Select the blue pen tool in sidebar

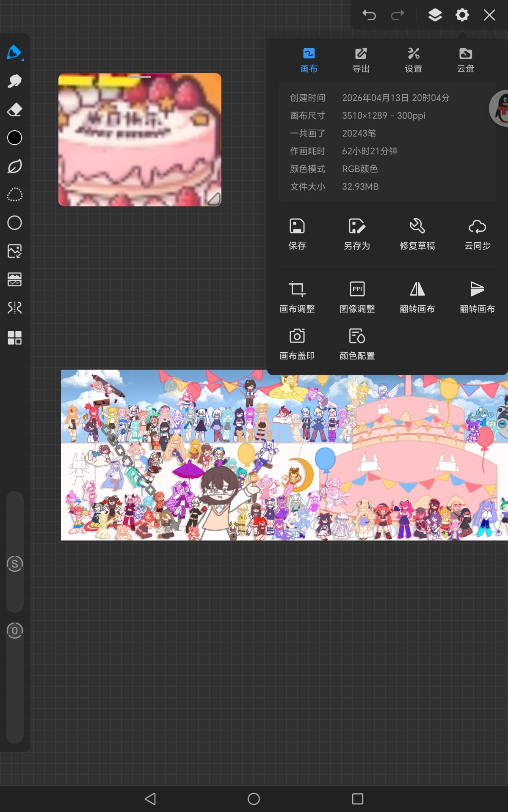pyautogui.click(x=14, y=52)
